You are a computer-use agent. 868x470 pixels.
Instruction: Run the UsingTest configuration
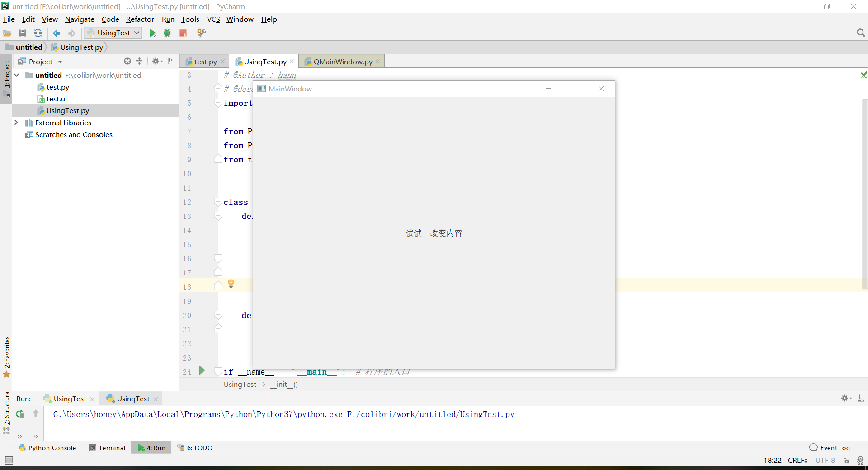tap(153, 33)
